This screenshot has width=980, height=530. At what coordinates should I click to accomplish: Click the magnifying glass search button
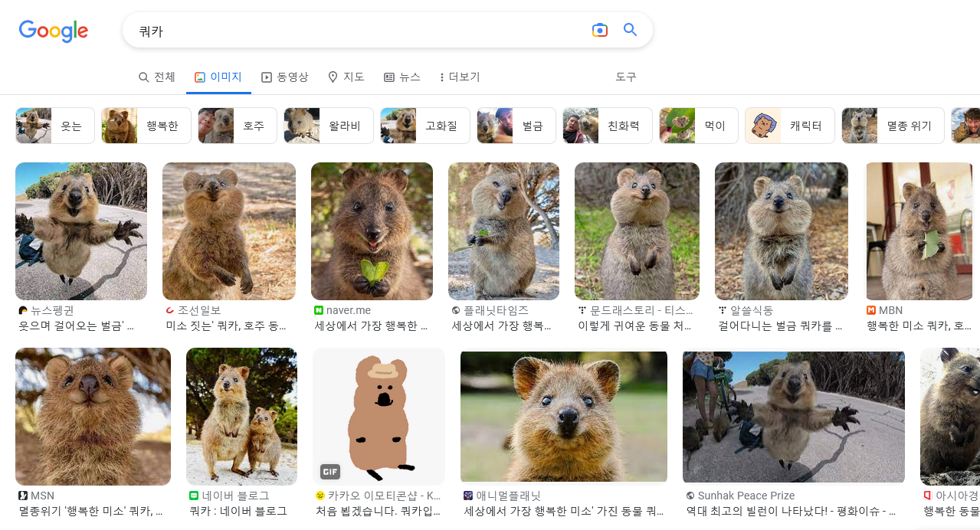pos(630,30)
